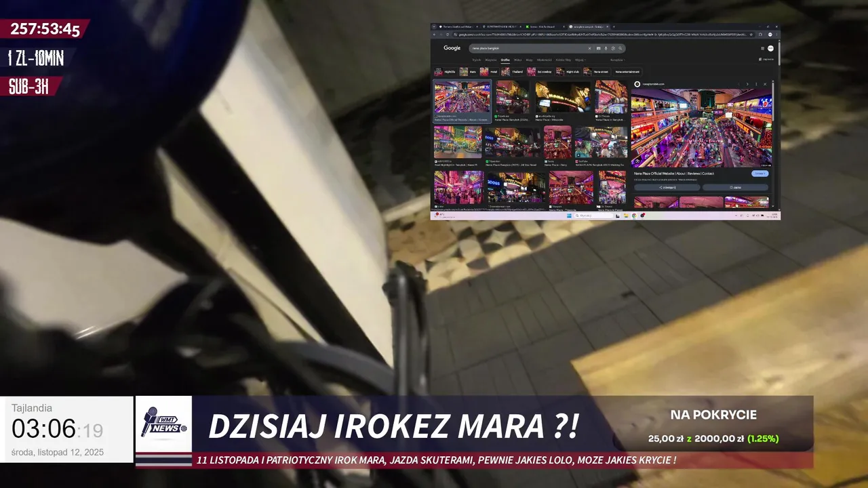The width and height of the screenshot is (868, 488).
Task: Open File Explorer from the taskbar
Action: (x=626, y=216)
